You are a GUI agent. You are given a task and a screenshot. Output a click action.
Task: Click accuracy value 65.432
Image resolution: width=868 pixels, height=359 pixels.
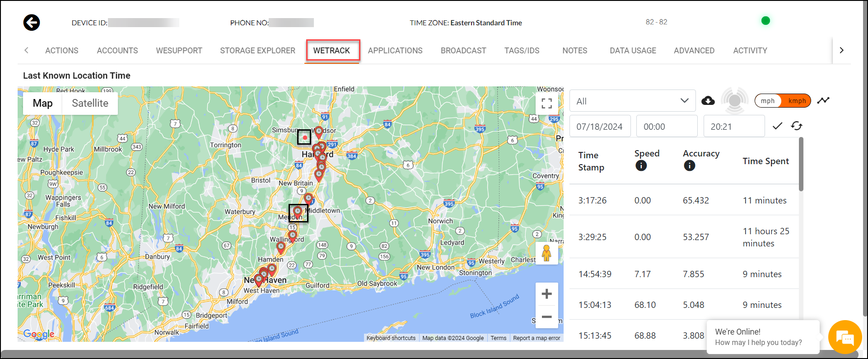(696, 200)
